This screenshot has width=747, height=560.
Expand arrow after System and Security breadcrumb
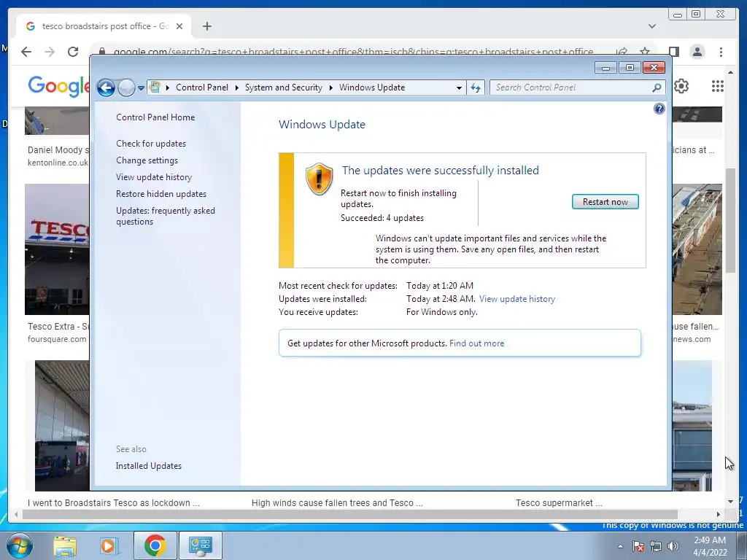(330, 87)
